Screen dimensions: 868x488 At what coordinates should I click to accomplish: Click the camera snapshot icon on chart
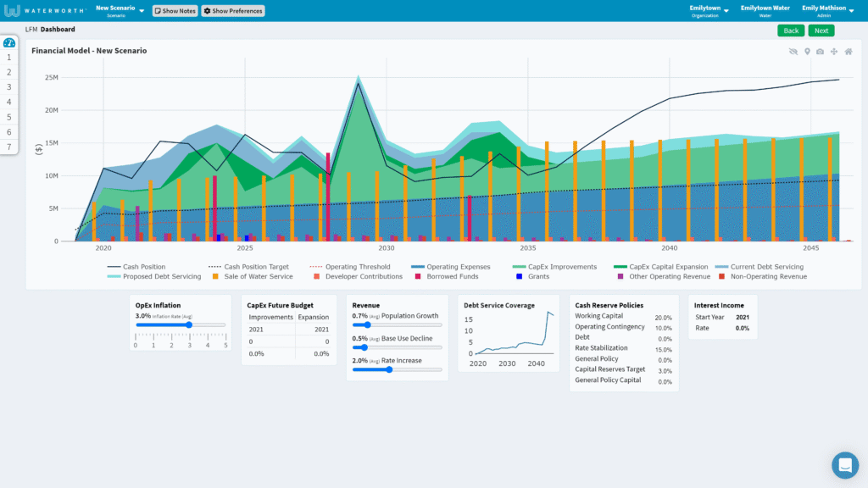tap(820, 52)
